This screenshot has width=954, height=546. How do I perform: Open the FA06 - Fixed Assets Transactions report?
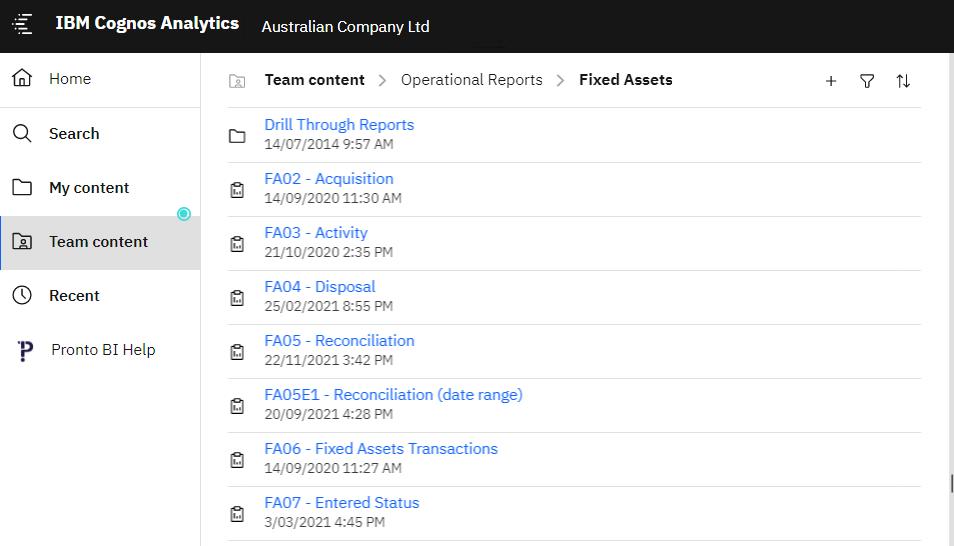[381, 449]
